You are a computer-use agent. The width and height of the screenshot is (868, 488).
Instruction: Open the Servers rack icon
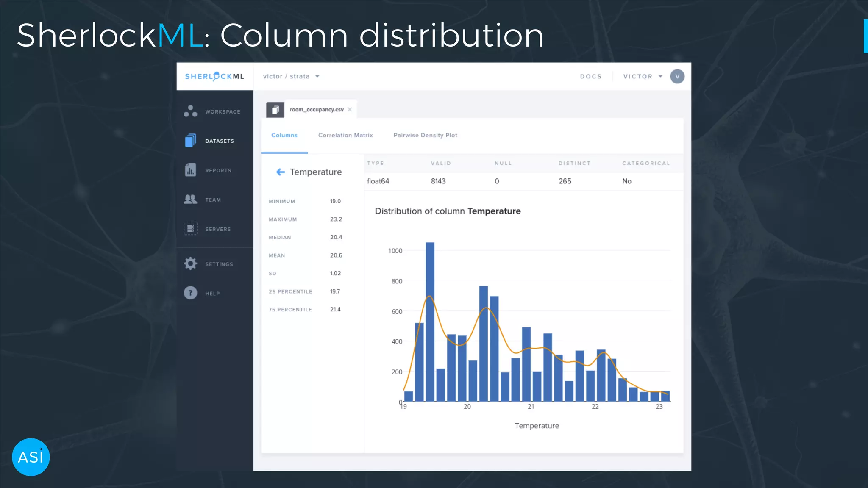click(x=190, y=228)
